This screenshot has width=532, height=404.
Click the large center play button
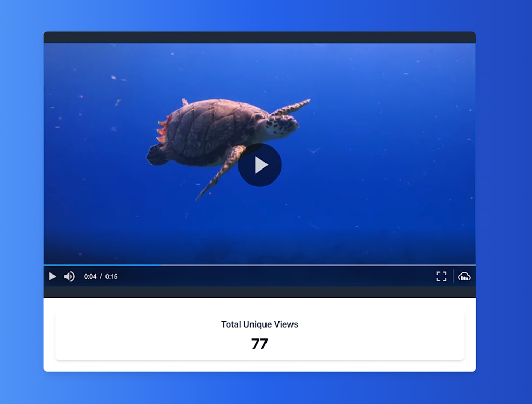tap(260, 165)
